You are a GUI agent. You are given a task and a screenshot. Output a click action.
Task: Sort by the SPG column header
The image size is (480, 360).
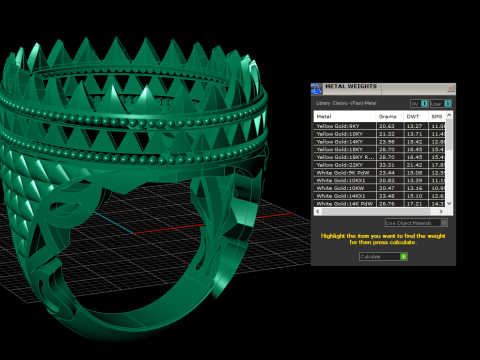pos(437,116)
